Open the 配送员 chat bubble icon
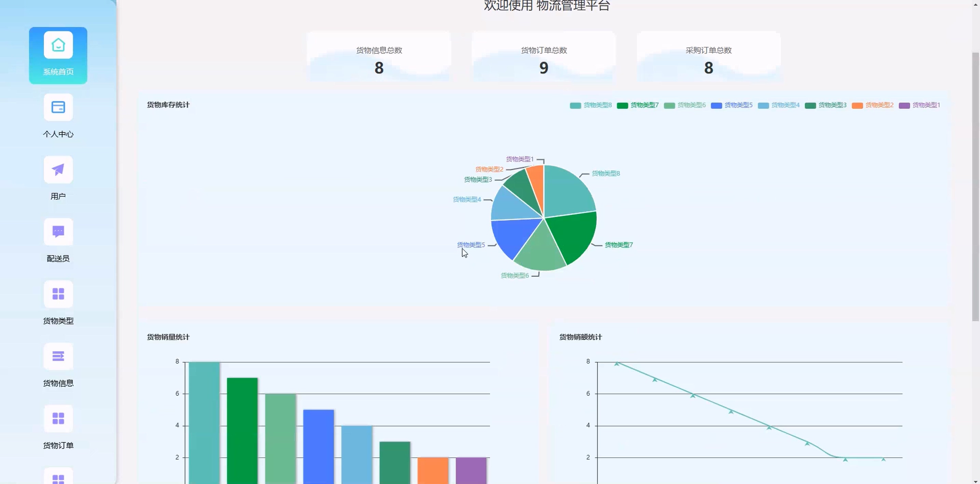The width and height of the screenshot is (980, 484). point(58,232)
